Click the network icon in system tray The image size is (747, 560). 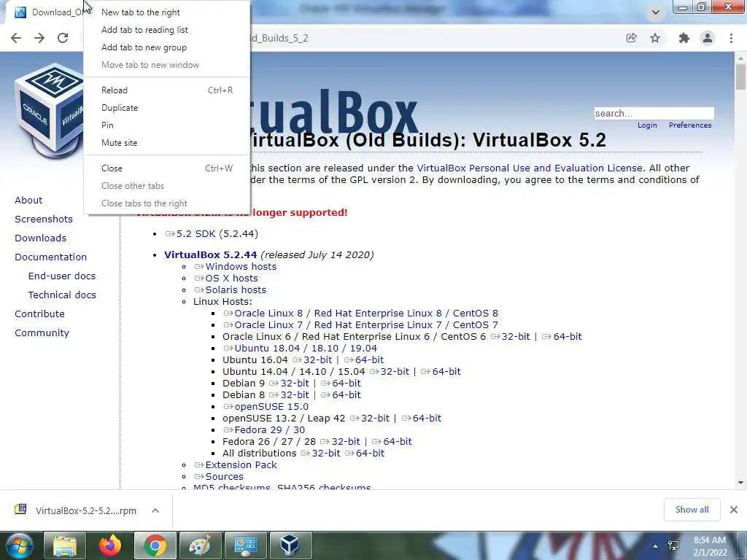pos(673,545)
